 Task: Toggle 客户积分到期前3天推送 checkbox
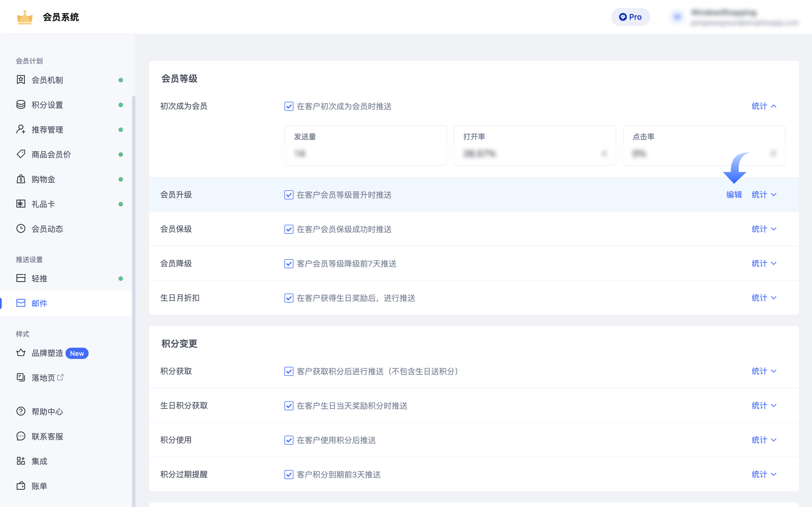click(289, 474)
